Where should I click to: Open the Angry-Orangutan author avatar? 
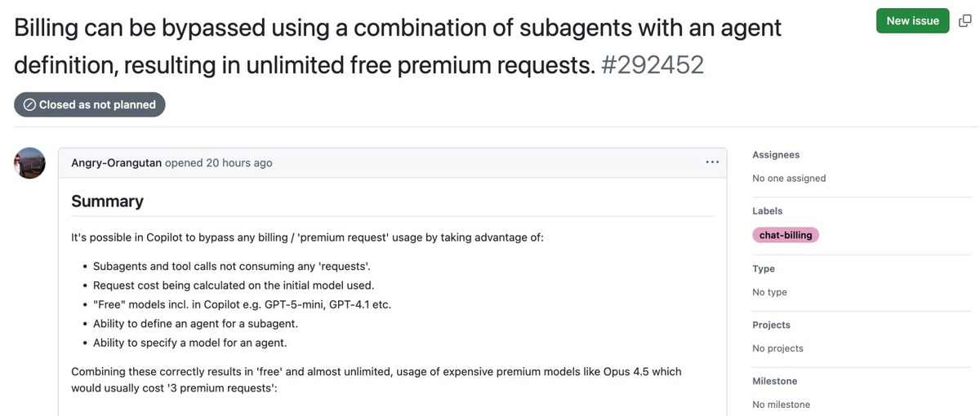30,163
